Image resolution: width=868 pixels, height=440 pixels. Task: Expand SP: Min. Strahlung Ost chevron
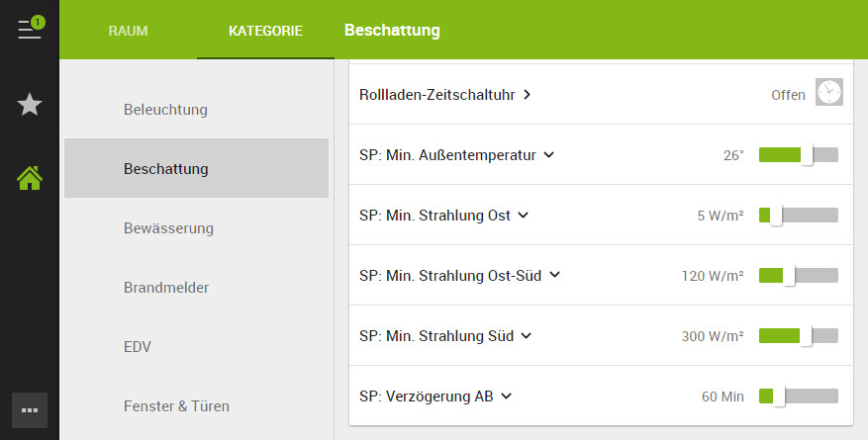click(x=524, y=216)
